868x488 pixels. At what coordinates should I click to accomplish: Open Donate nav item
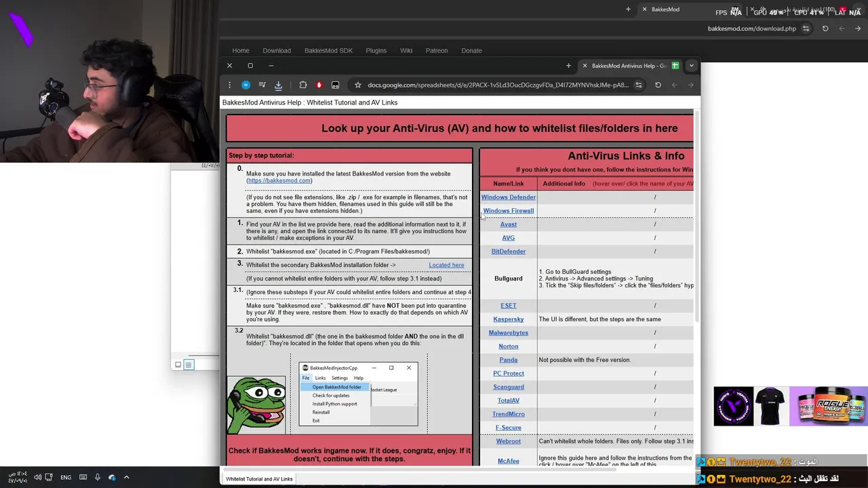(471, 51)
